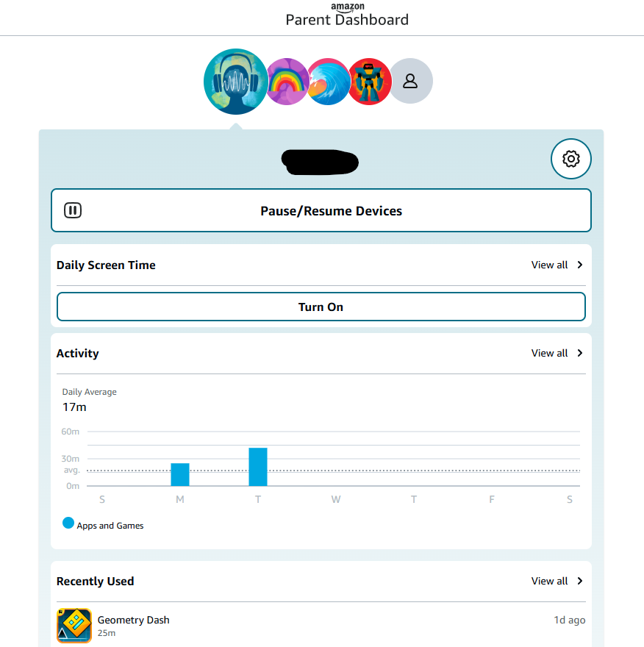Click the avg. axis label
This screenshot has height=647, width=644.
(x=71, y=470)
